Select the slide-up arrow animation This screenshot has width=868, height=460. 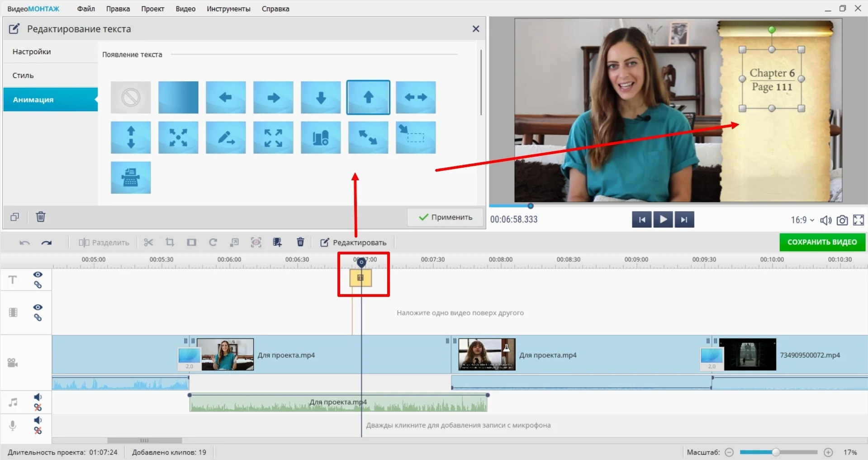368,98
